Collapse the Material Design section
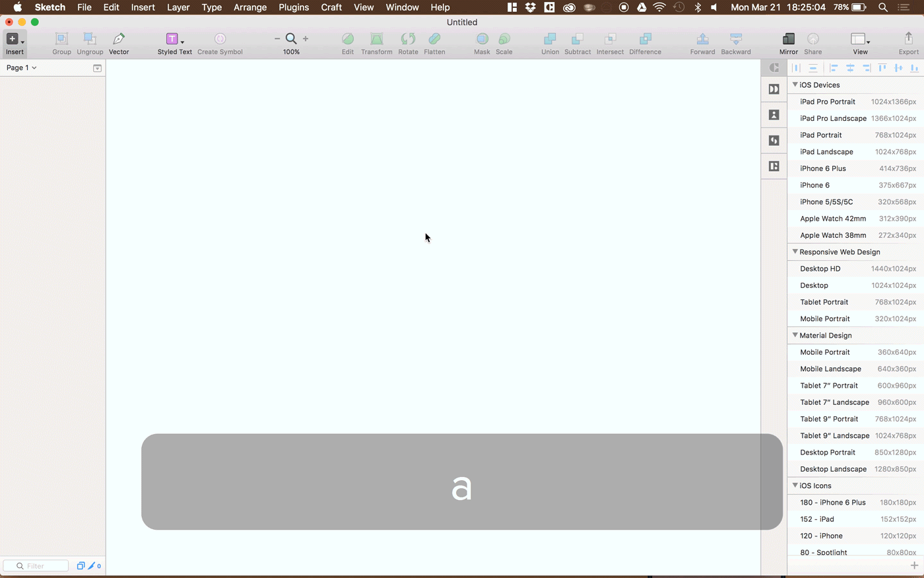This screenshot has width=924, height=578. pos(795,335)
